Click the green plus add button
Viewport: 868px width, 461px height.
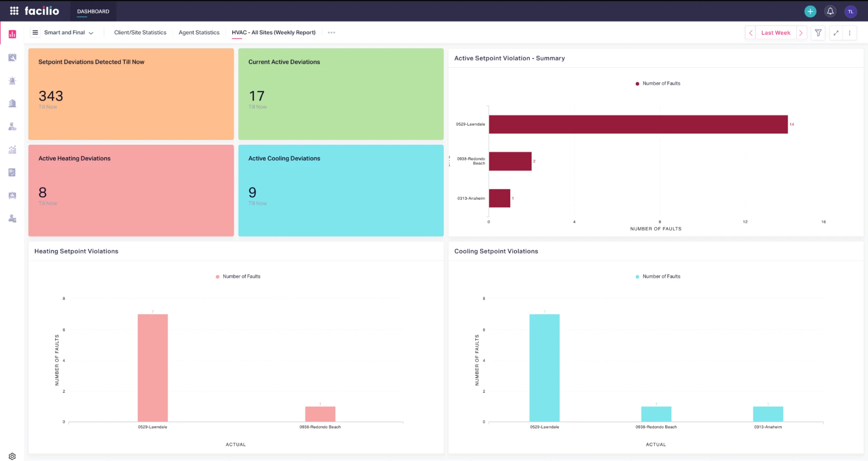pyautogui.click(x=810, y=11)
